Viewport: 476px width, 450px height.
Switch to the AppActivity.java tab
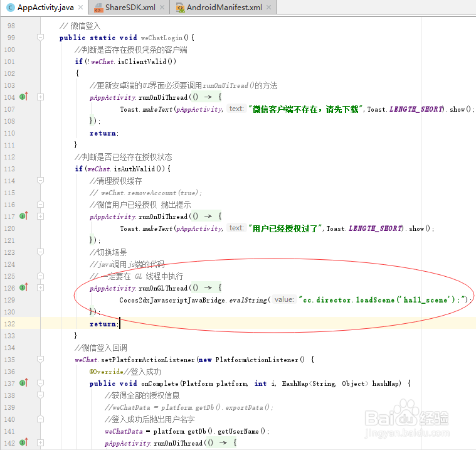pyautogui.click(x=46, y=8)
